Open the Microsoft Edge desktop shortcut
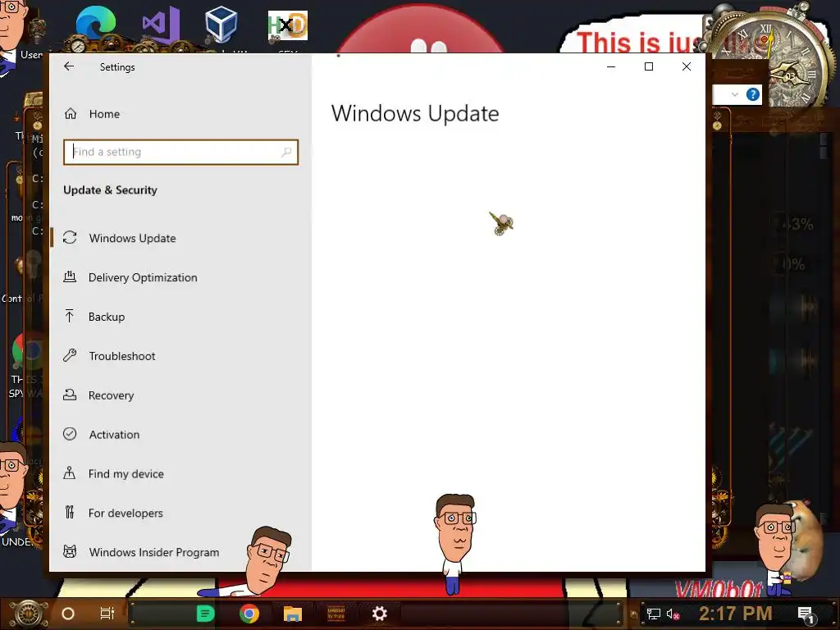This screenshot has height=630, width=840. tap(96, 25)
